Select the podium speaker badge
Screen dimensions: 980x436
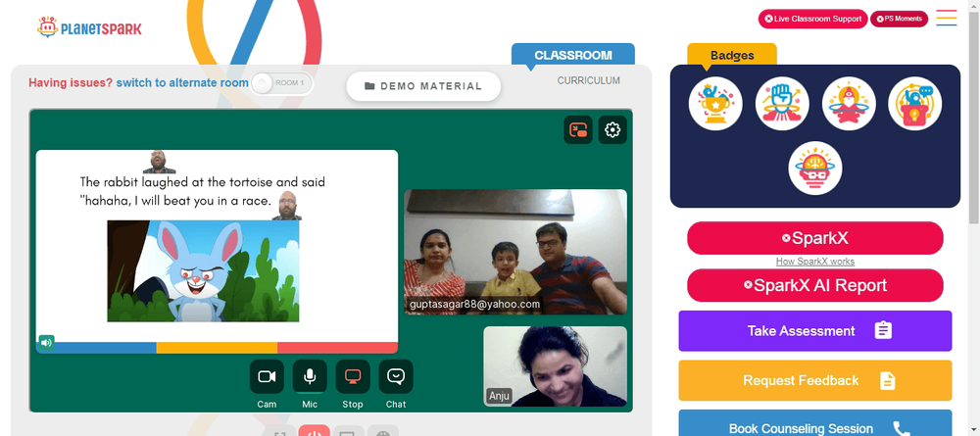click(x=915, y=104)
